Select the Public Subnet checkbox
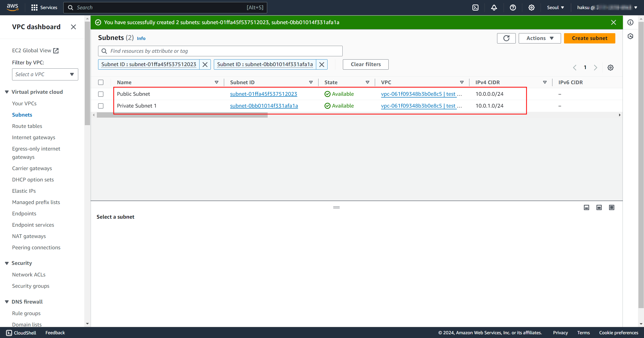The height and width of the screenshot is (338, 644). [x=101, y=94]
